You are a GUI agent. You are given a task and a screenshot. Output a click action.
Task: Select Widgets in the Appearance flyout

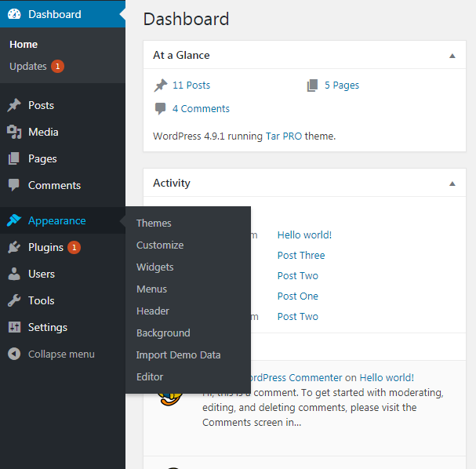click(x=155, y=267)
